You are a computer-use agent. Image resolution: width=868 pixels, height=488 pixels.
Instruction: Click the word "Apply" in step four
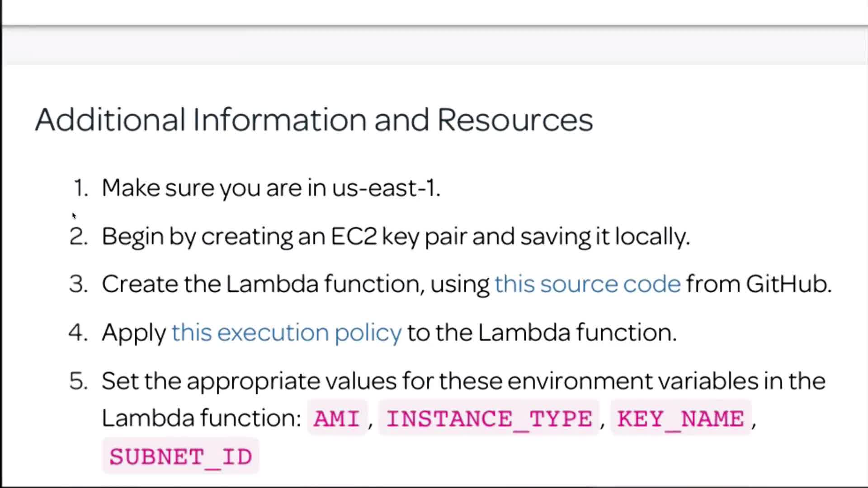pos(134,333)
